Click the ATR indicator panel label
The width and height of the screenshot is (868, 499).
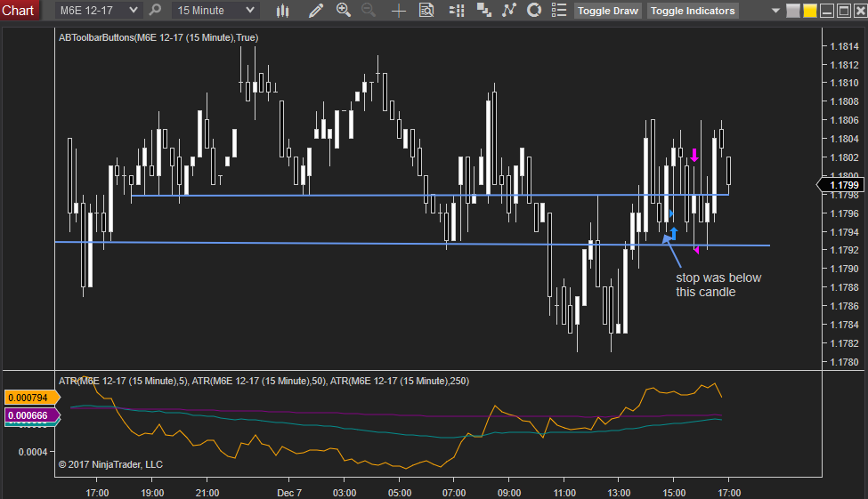(x=264, y=381)
